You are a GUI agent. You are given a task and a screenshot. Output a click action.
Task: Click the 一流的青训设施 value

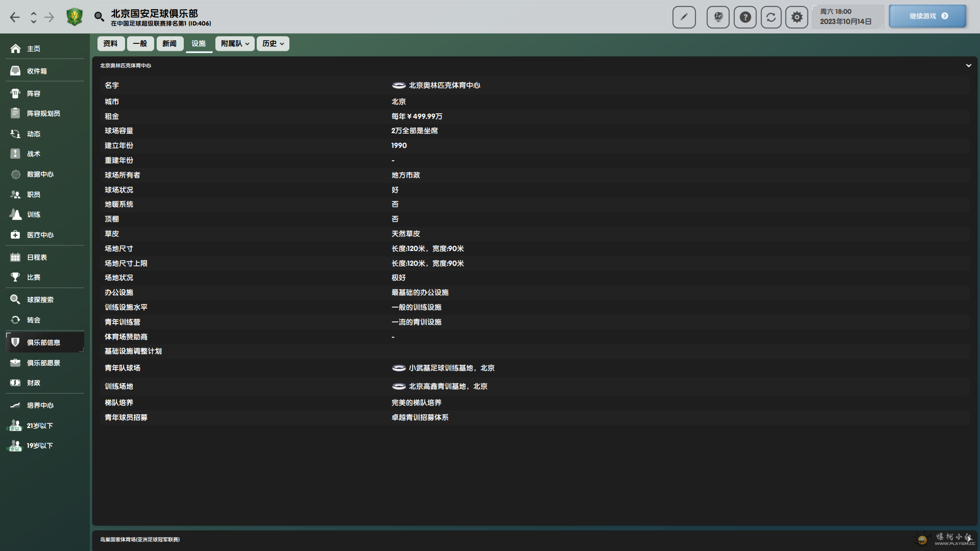pyautogui.click(x=416, y=322)
